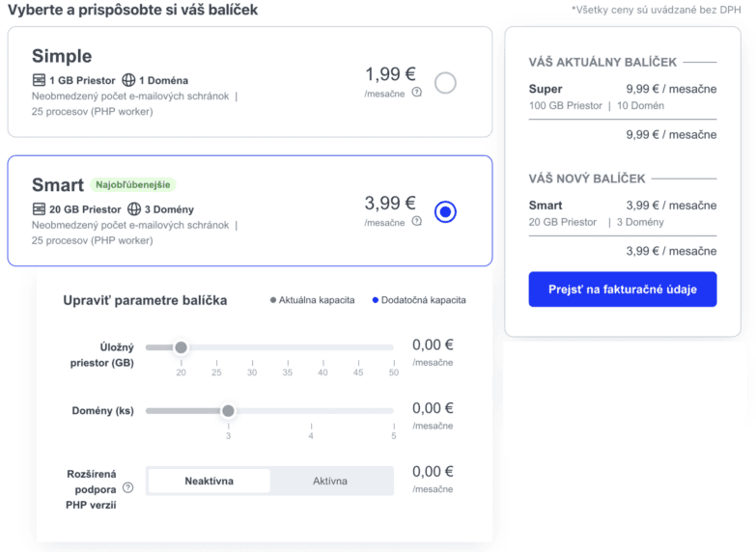Select the Simple plan radio button
Screen dimensions: 756x552
click(x=445, y=83)
